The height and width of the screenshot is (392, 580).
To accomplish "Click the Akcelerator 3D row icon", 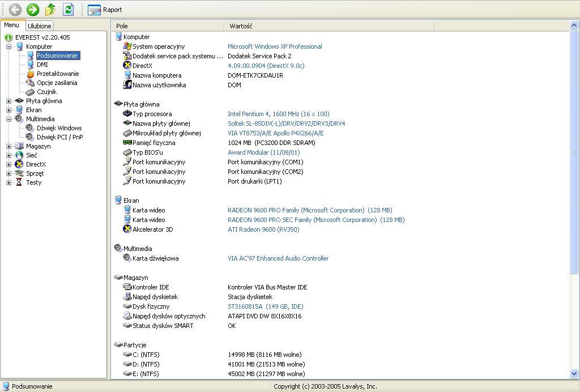I will pyautogui.click(x=127, y=229).
